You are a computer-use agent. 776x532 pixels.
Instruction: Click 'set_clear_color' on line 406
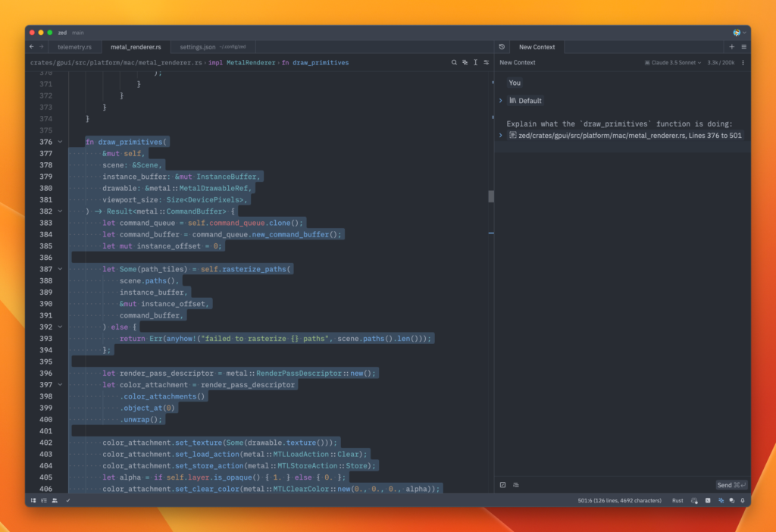click(208, 489)
